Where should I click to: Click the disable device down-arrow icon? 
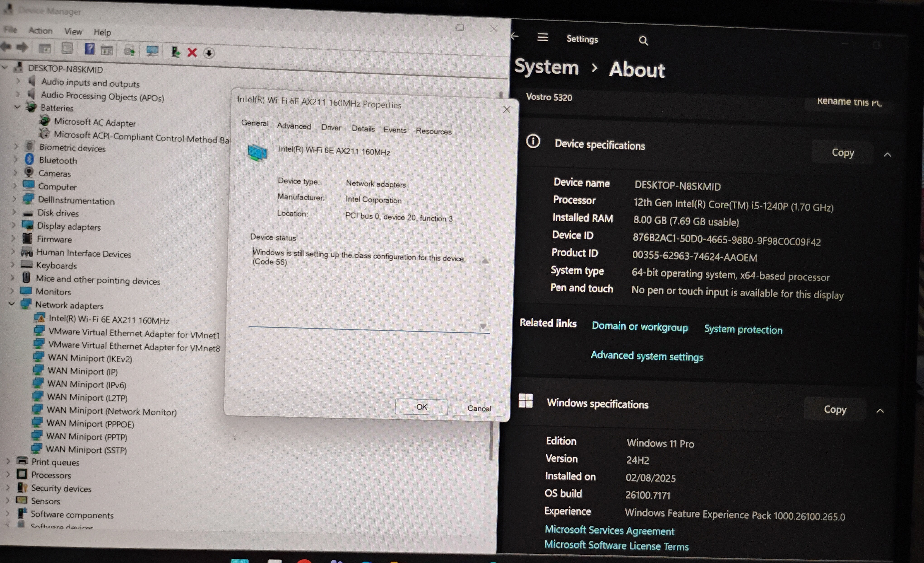[x=209, y=53]
